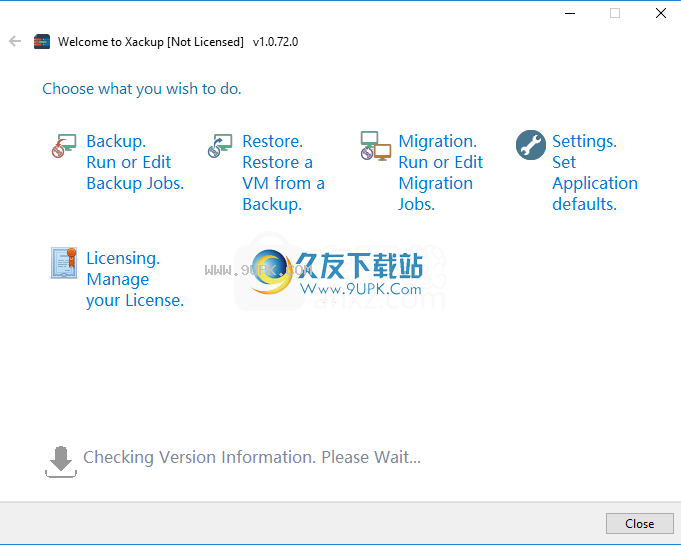The image size is (681, 545).
Task: Click the back arrow in the header
Action: click(x=15, y=41)
